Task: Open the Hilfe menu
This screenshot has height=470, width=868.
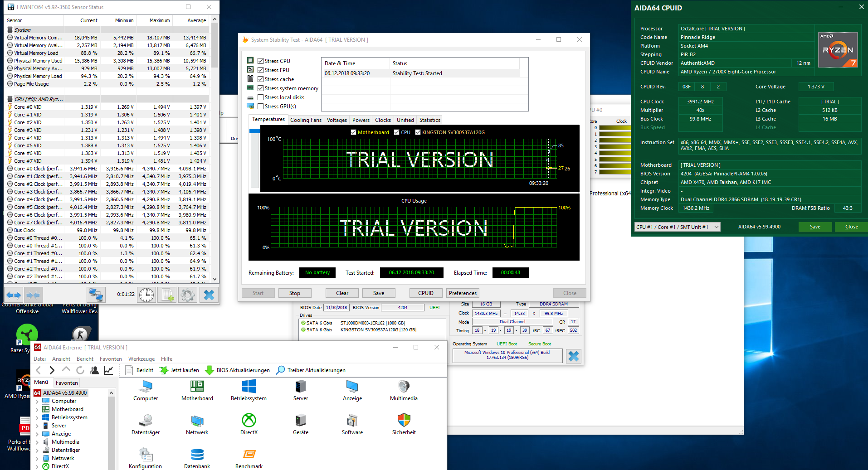Action: [x=167, y=359]
